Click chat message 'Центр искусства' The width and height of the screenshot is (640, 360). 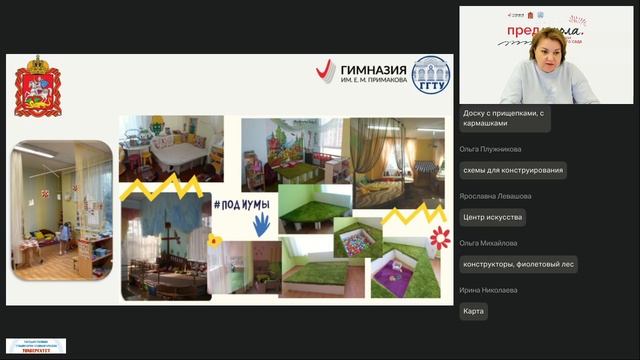click(x=493, y=217)
